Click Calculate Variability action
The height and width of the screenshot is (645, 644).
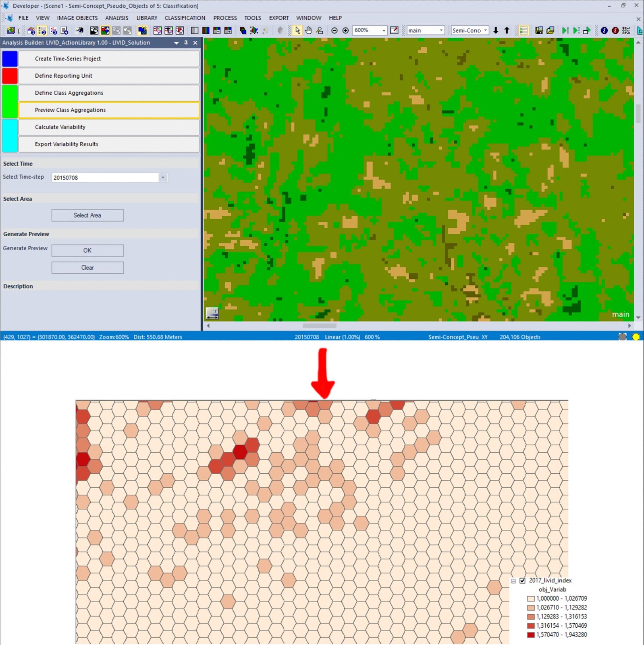109,127
